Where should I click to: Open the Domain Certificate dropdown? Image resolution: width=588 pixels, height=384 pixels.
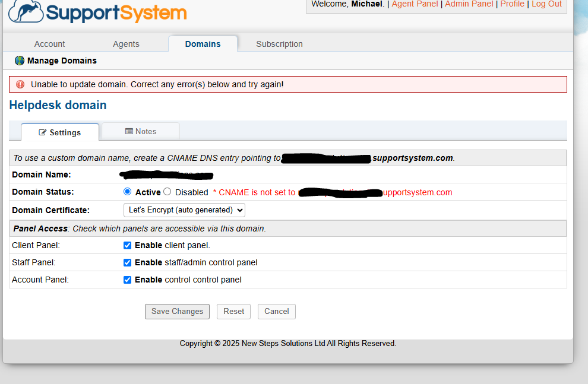pyautogui.click(x=184, y=210)
